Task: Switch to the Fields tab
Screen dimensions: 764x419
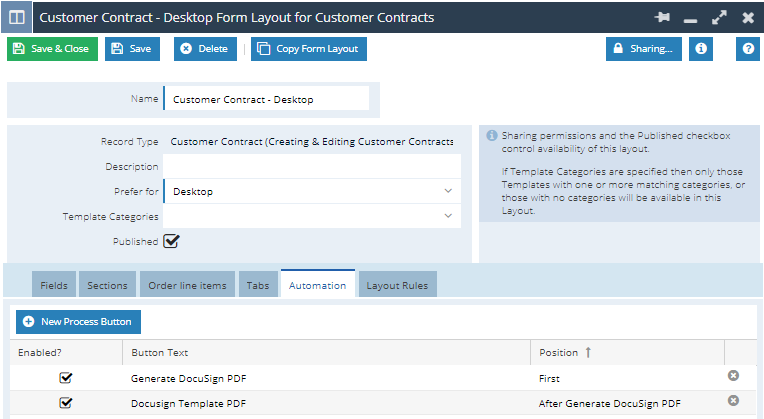Action: point(54,285)
